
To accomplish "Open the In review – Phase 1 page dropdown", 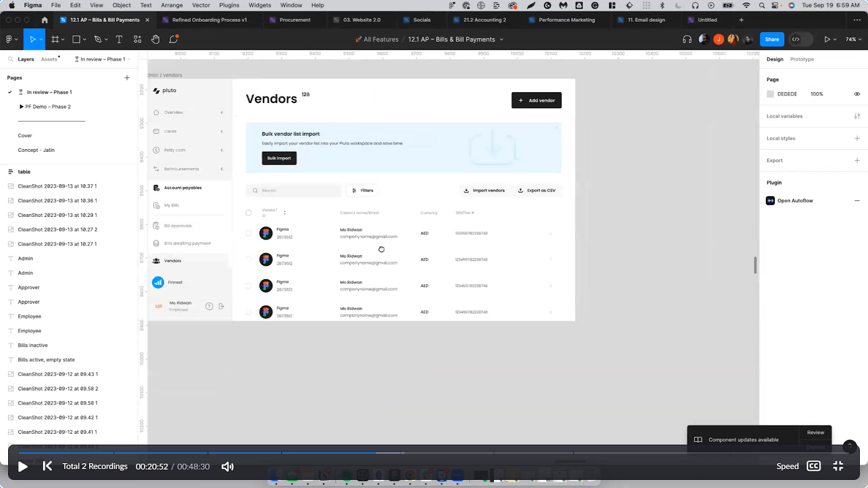I will (102, 59).
